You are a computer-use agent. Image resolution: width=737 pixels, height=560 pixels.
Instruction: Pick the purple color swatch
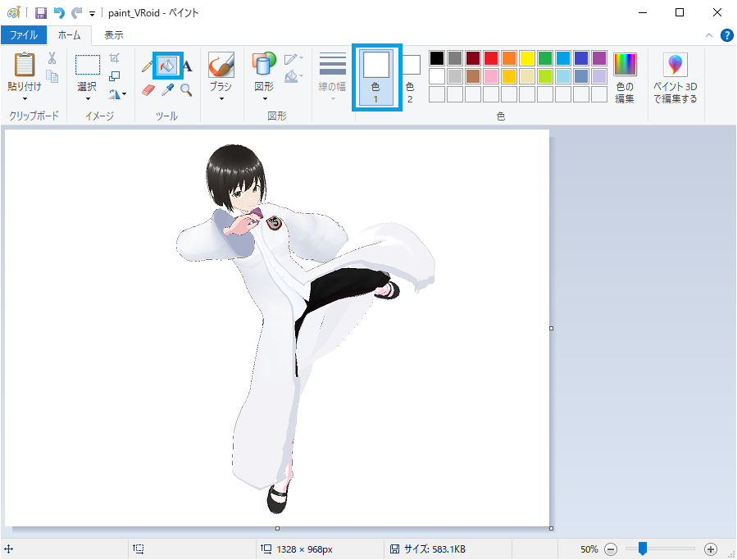[598, 58]
